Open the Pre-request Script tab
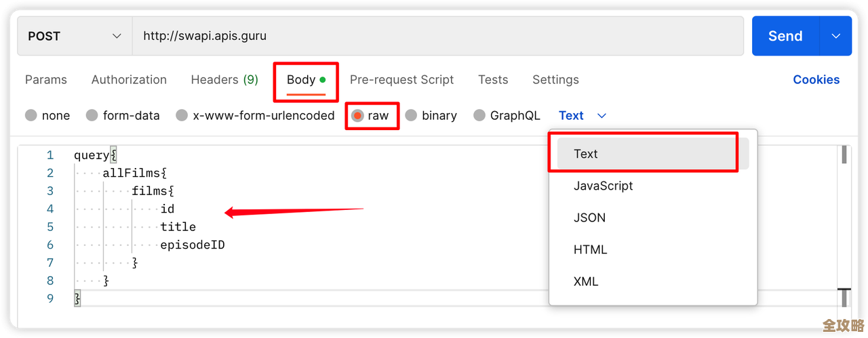868x338 pixels. pos(401,80)
